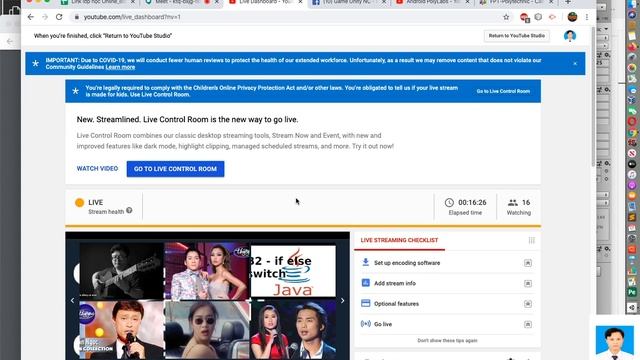Click the download icon for encoding software
Viewport: 640px width, 360px height.
366,262
